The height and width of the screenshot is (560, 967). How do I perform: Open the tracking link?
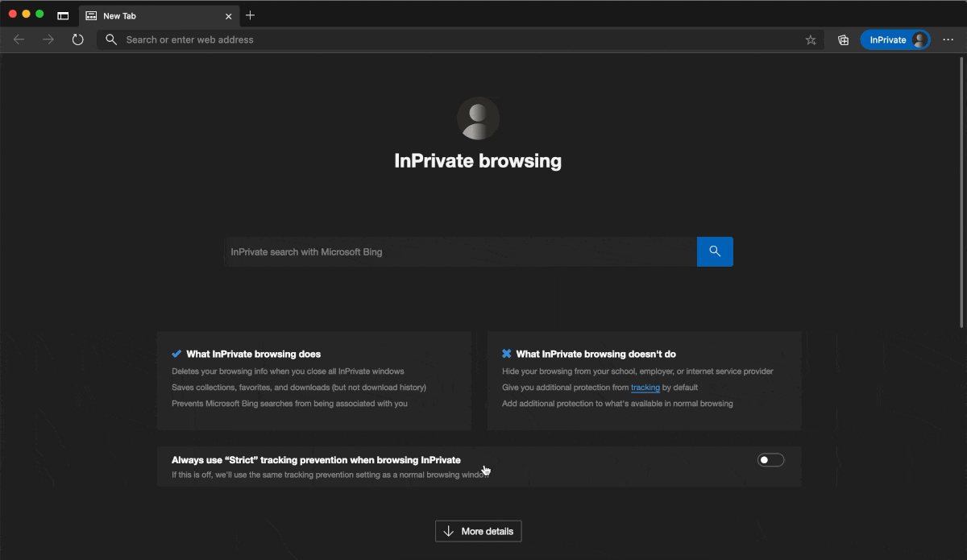coord(645,388)
